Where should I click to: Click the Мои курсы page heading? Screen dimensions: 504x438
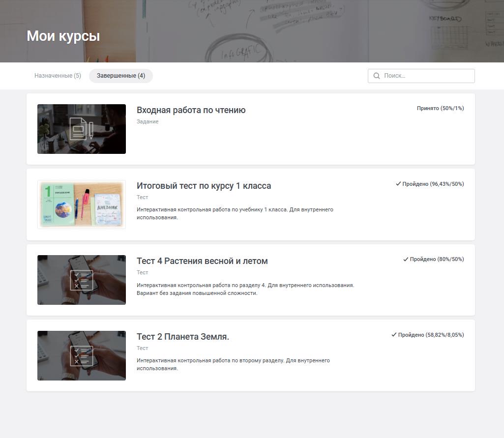pyautogui.click(x=63, y=36)
